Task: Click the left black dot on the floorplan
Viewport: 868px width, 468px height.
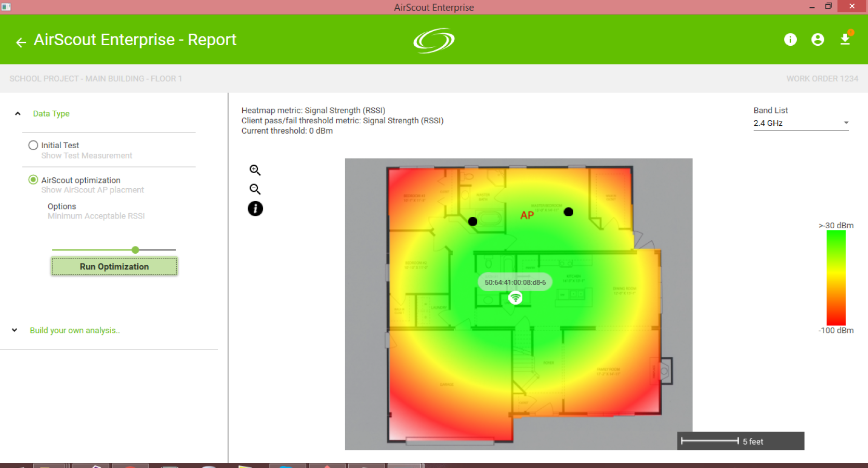Action: [472, 222]
